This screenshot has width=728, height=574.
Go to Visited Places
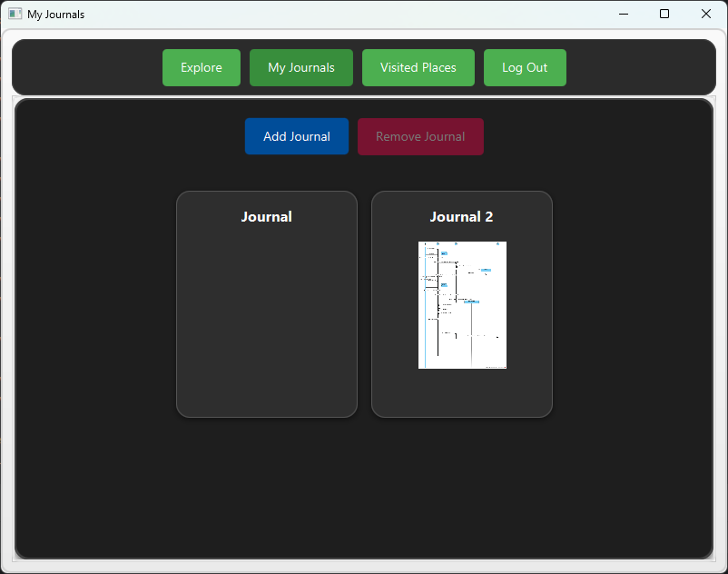click(418, 68)
